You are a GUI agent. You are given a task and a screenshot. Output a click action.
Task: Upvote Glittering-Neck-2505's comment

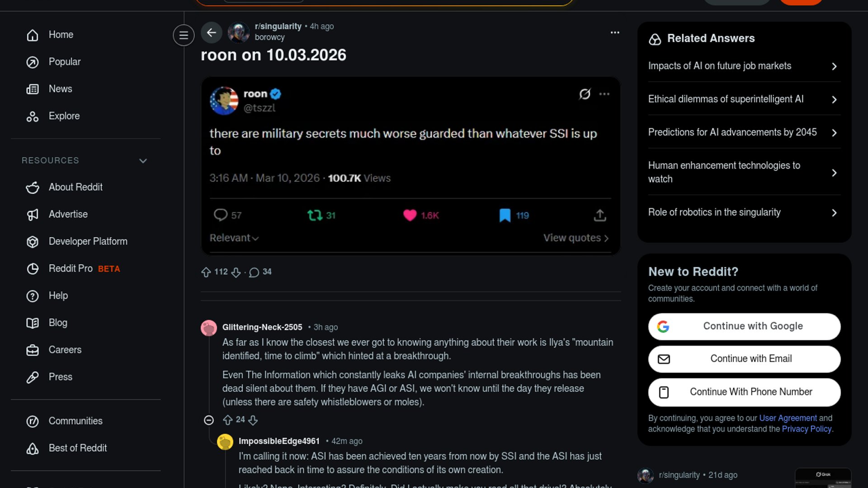pos(228,420)
